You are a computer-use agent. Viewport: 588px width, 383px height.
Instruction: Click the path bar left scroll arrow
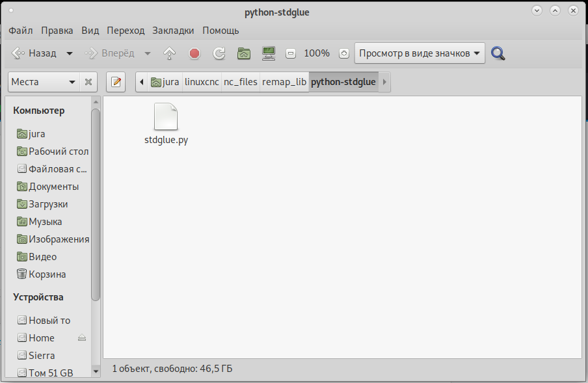141,82
